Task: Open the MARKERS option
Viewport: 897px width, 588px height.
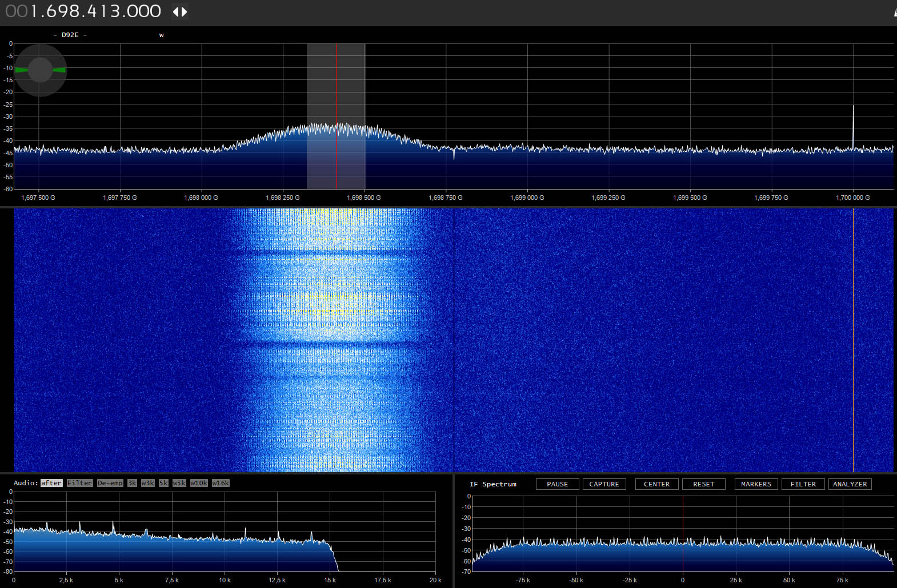Action: click(x=756, y=484)
